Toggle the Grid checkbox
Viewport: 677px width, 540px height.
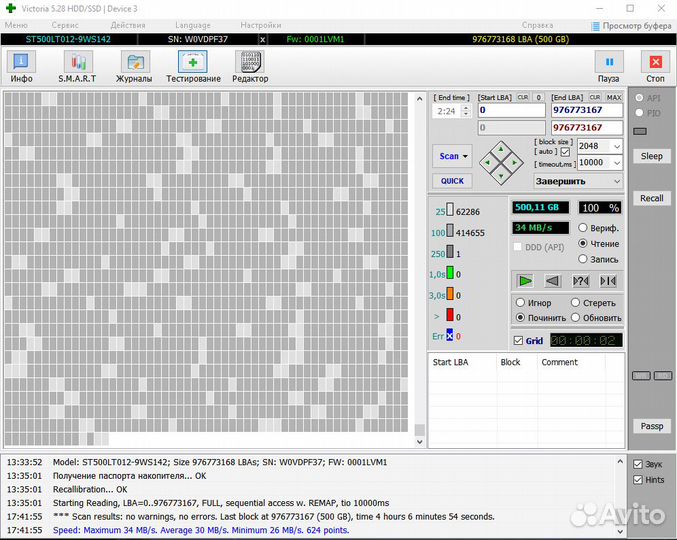pos(518,341)
